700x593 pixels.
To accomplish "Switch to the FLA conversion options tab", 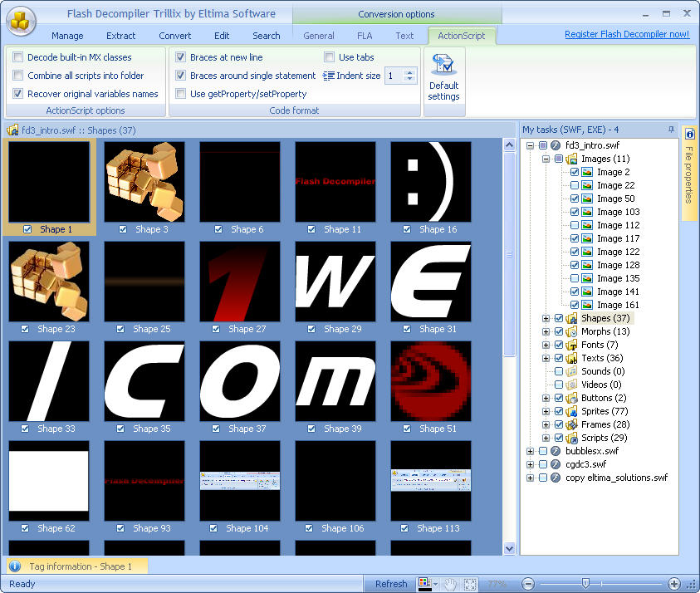I will 365,36.
